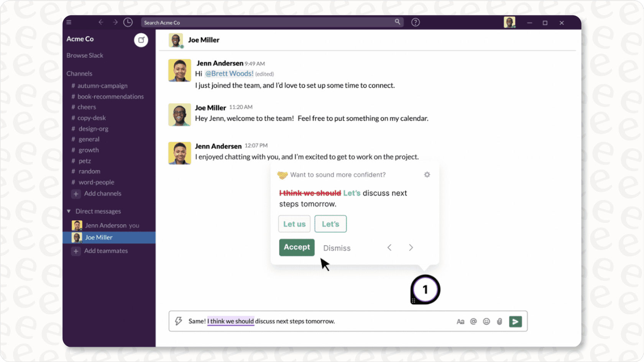Viewport: 644px width, 362px height.
Task: Send the message with the send icon
Action: (516, 321)
